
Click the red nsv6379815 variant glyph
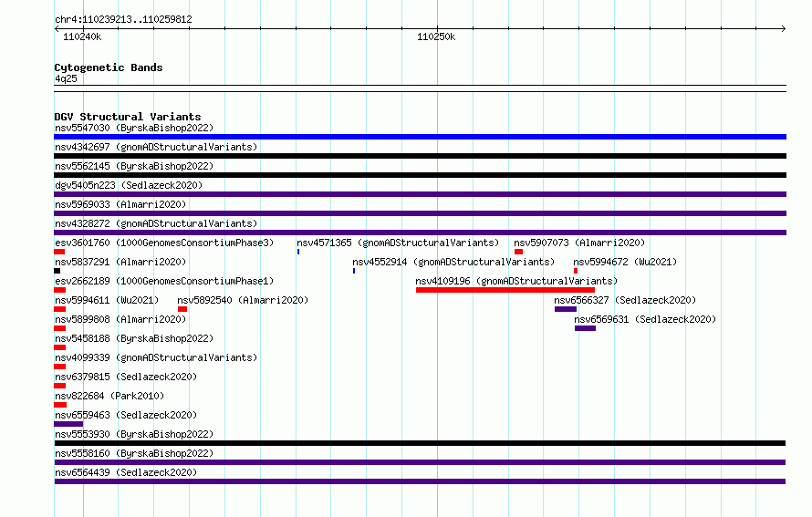[59, 386]
